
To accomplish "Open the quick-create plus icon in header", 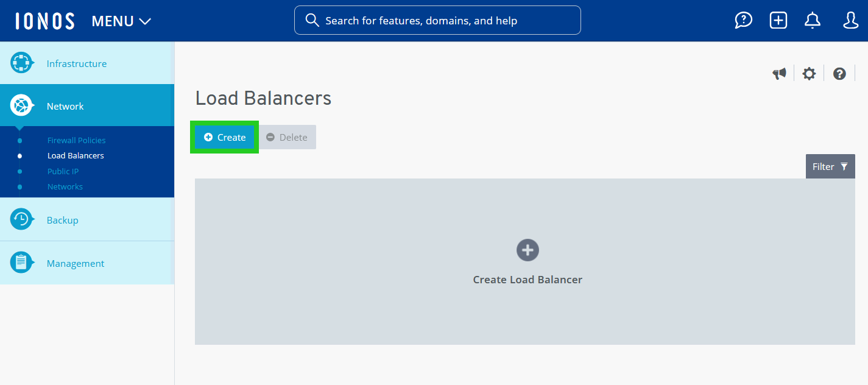I will (x=778, y=20).
